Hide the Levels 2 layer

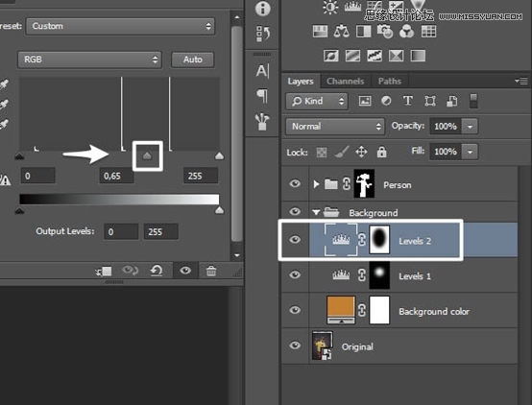click(x=295, y=240)
